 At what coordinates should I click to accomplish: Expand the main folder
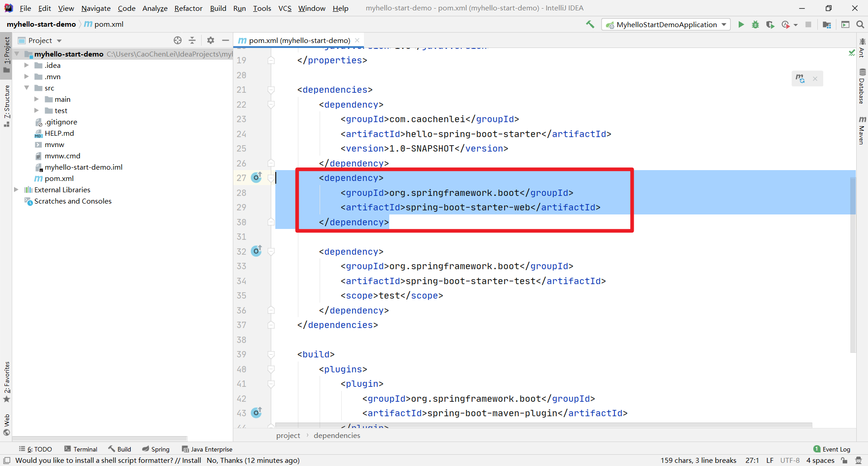[x=37, y=99]
